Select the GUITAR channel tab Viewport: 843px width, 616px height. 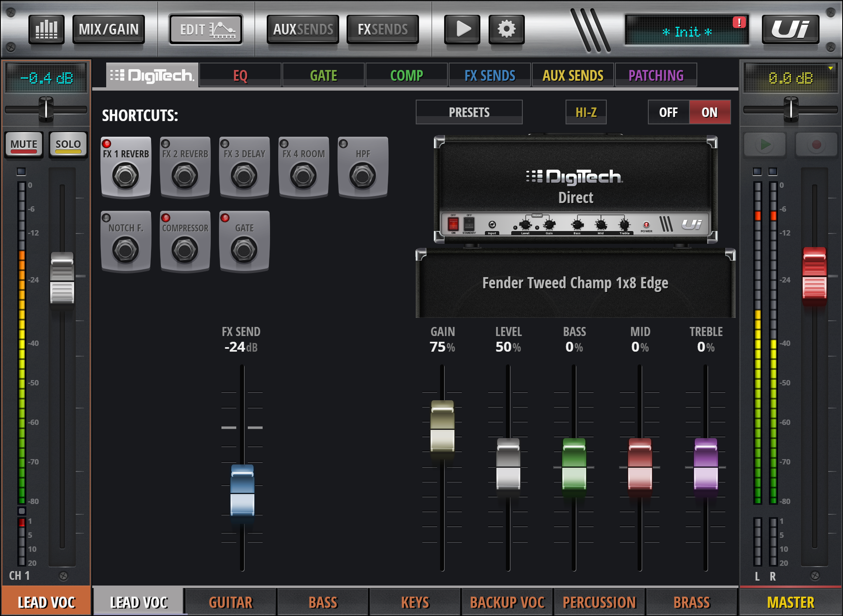[231, 602]
